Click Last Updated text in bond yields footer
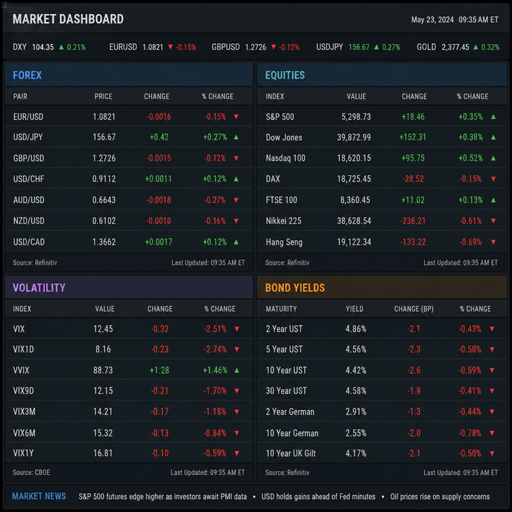Image resolution: width=512 pixels, height=512 pixels. 461,472
